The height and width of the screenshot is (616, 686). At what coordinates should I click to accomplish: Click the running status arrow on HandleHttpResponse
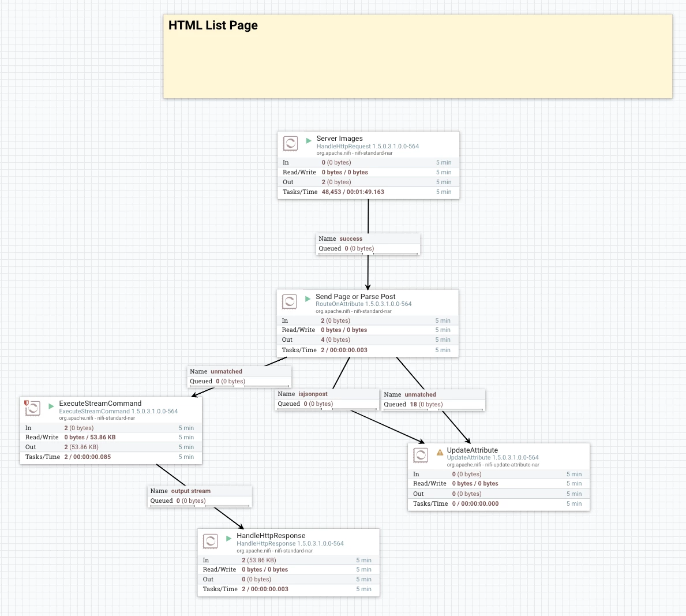pos(228,538)
